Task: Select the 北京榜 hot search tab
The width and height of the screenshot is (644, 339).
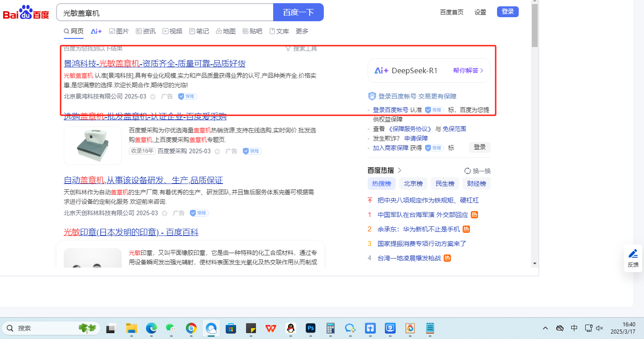Action: (x=413, y=184)
